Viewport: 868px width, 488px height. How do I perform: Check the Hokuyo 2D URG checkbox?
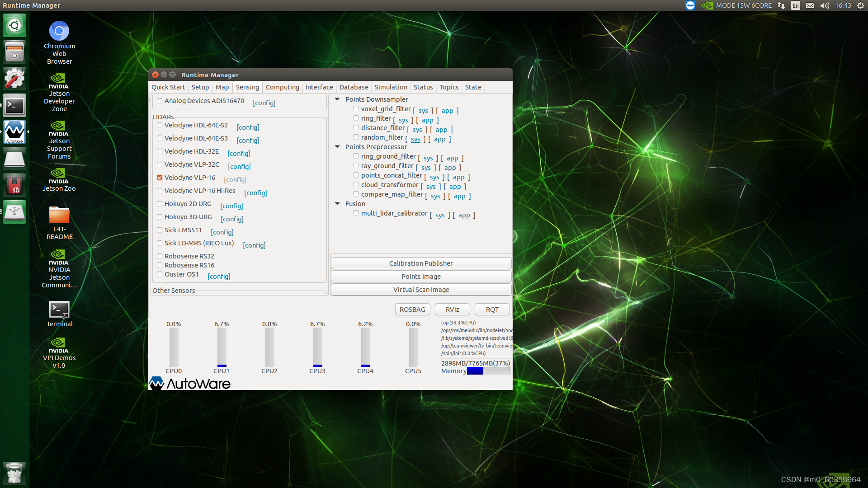(x=160, y=204)
